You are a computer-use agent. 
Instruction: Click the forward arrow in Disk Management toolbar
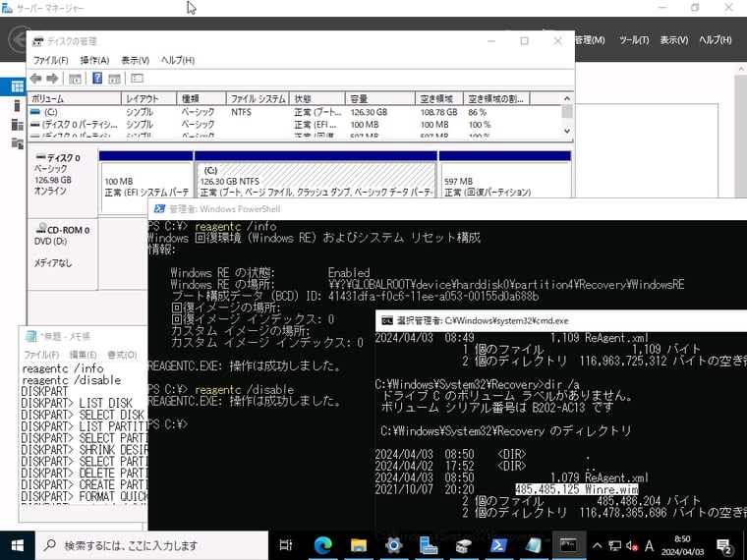pos(52,78)
